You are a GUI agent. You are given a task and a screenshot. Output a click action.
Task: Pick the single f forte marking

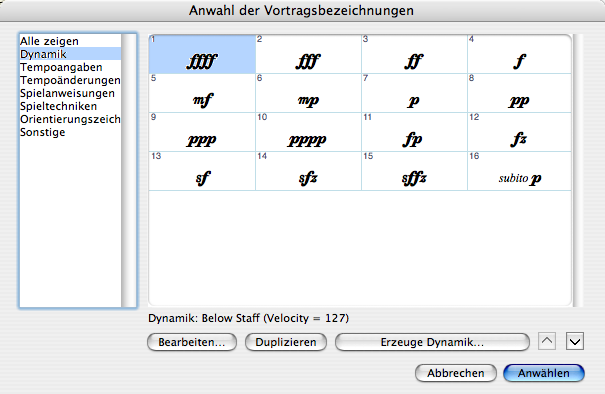(x=519, y=54)
